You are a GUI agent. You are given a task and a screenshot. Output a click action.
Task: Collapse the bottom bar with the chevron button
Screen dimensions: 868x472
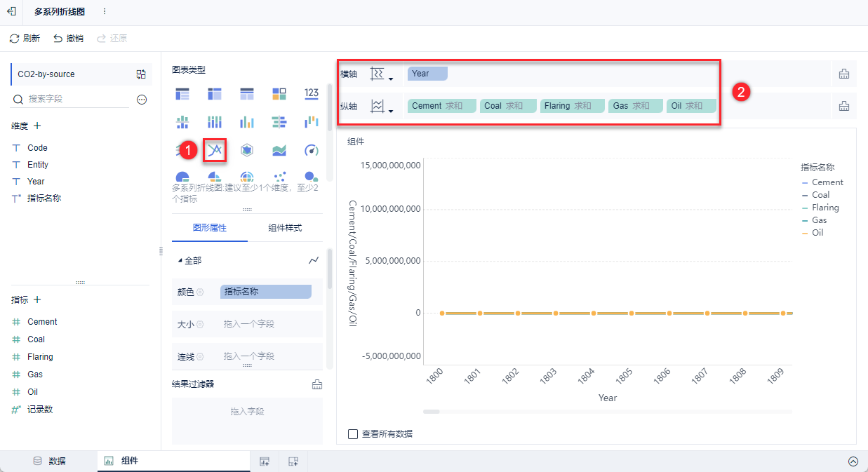[x=853, y=461]
